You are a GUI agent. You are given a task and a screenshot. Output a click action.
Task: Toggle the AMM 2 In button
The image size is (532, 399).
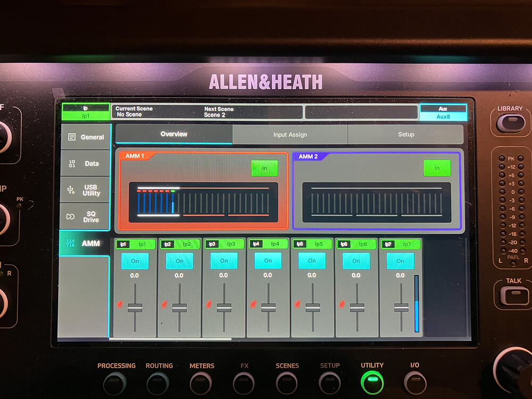point(437,168)
